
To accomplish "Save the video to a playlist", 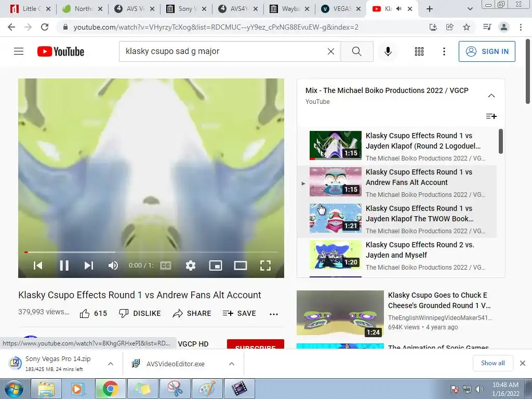I will tap(239, 313).
